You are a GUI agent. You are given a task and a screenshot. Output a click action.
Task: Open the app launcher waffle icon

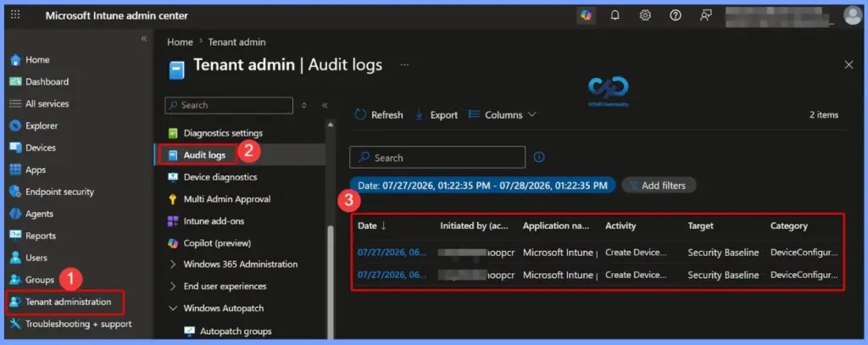tap(15, 15)
